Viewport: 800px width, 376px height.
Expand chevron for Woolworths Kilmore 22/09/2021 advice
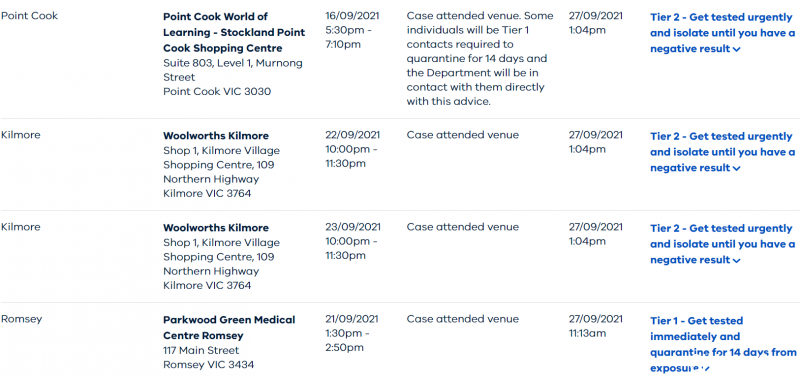tap(736, 168)
